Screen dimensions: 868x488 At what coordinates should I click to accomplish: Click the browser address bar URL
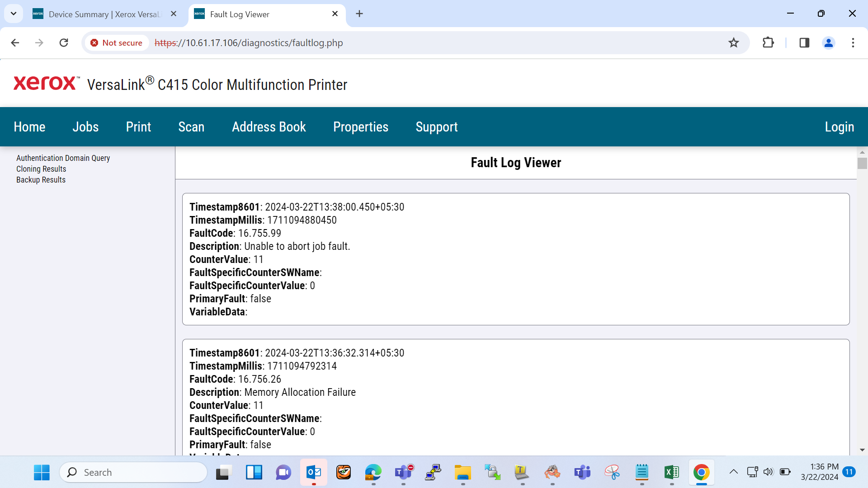249,42
